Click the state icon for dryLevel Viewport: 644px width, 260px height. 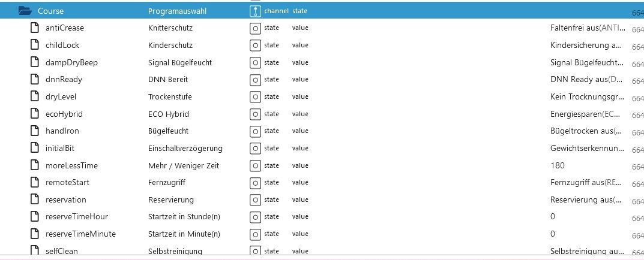(x=255, y=96)
